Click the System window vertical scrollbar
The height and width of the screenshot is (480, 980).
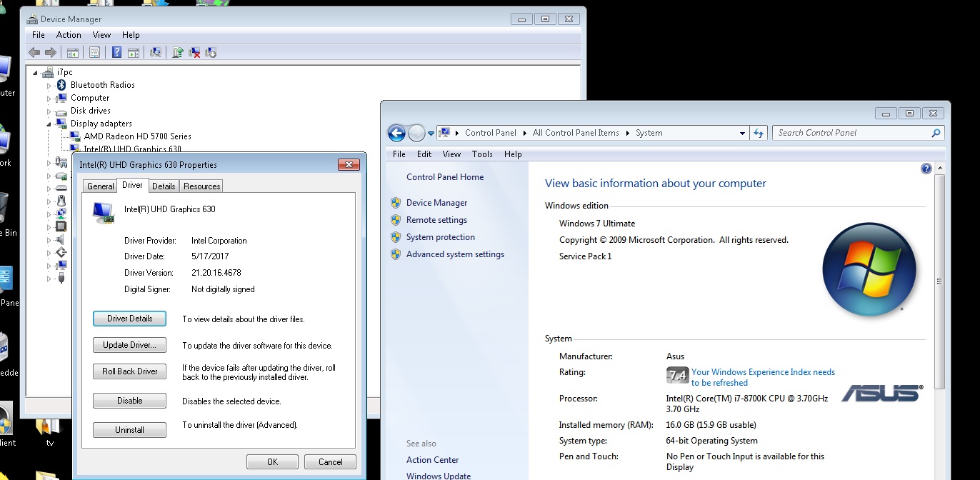(939, 282)
